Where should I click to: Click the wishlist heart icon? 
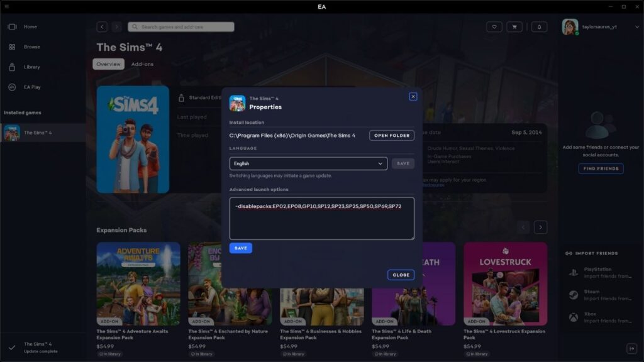[x=495, y=26]
